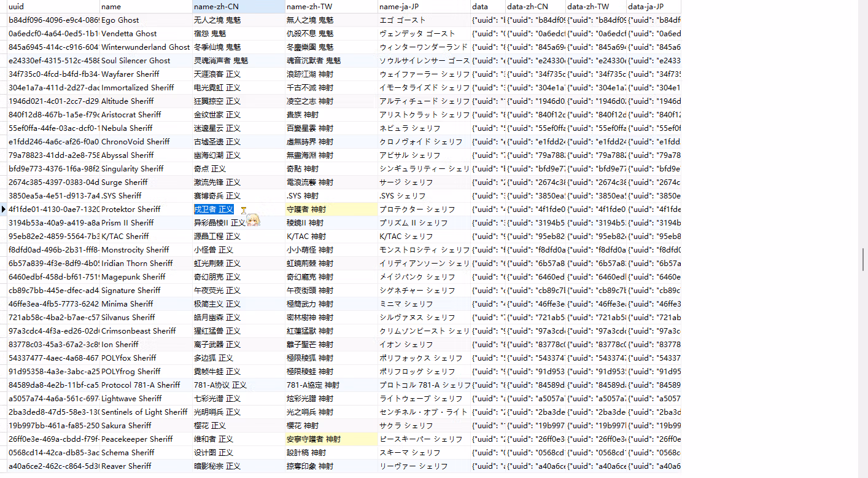Click the current-row arrow indicator beside Protektor Sheriff

4,210
